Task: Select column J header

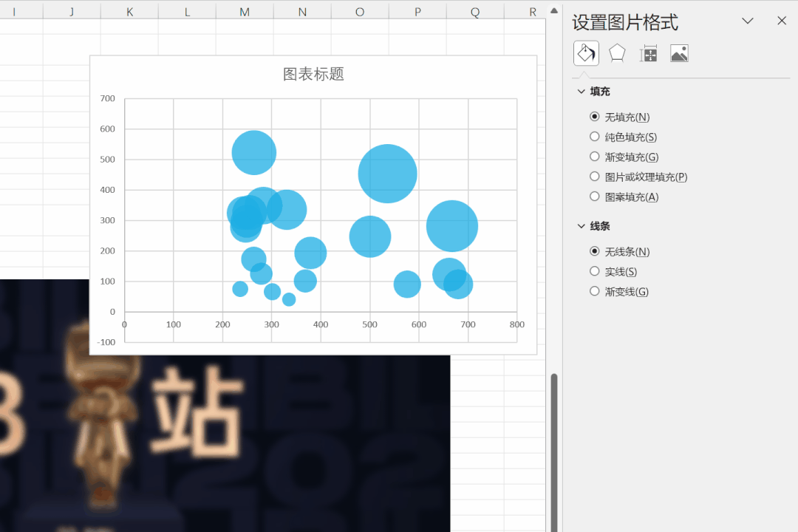Action: coord(72,12)
